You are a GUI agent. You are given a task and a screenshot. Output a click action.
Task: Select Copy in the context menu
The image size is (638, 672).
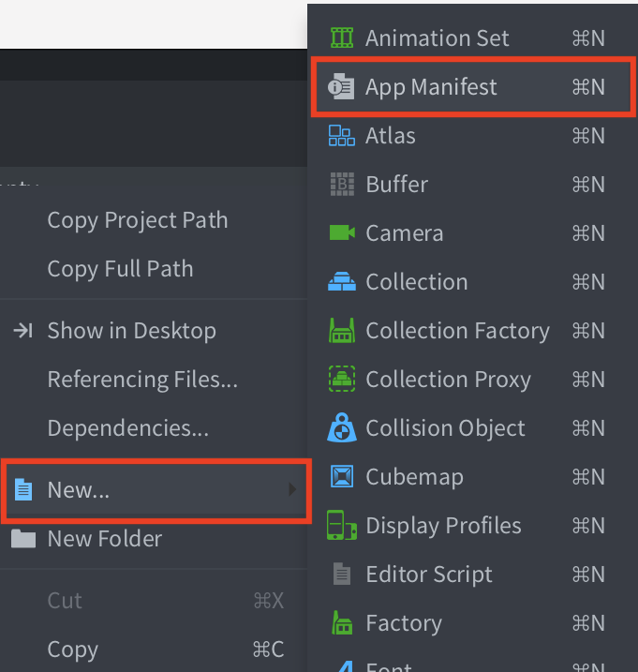coord(72,650)
